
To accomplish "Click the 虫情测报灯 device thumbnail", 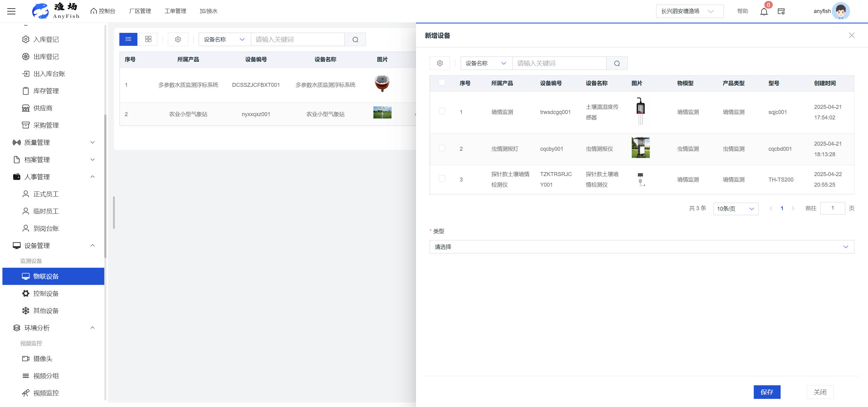I will (x=640, y=147).
